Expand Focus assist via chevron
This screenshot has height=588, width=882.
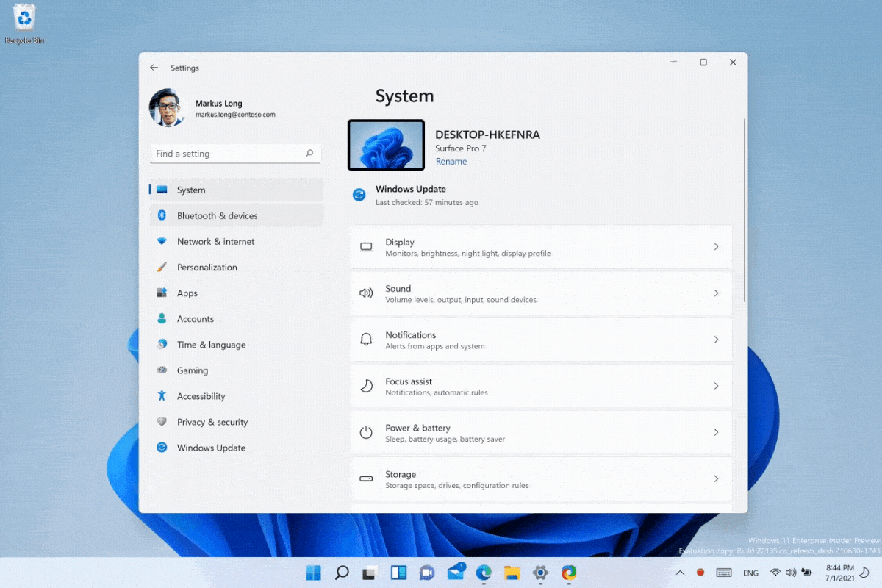(x=716, y=386)
